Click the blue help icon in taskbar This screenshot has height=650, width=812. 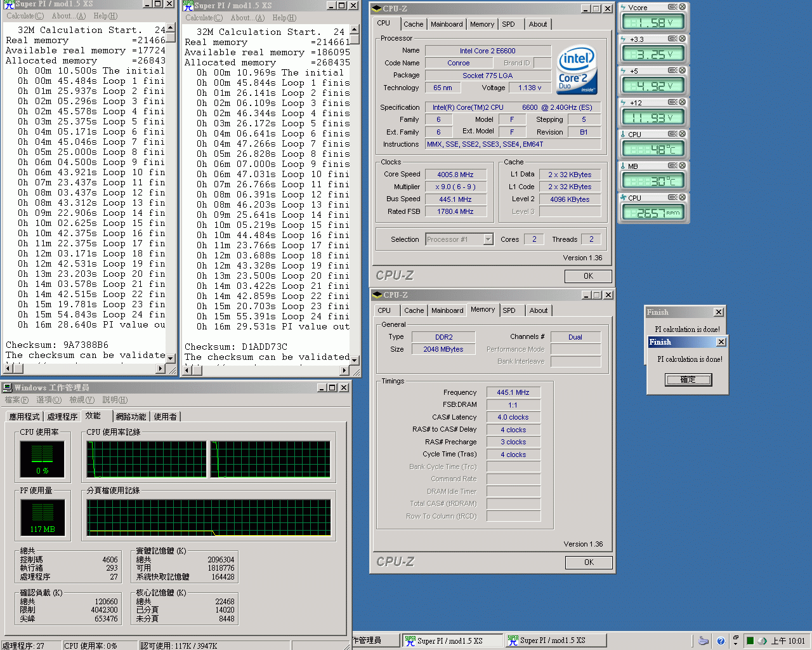[721, 641]
